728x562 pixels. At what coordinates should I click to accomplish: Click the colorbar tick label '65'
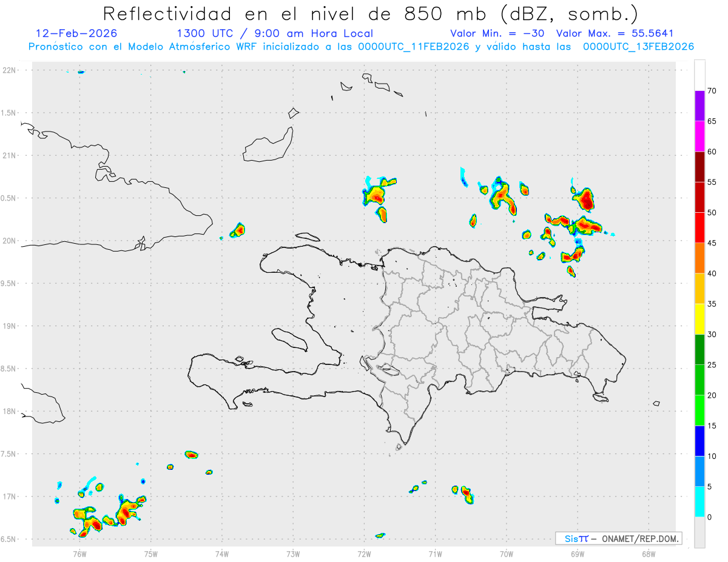(x=712, y=121)
